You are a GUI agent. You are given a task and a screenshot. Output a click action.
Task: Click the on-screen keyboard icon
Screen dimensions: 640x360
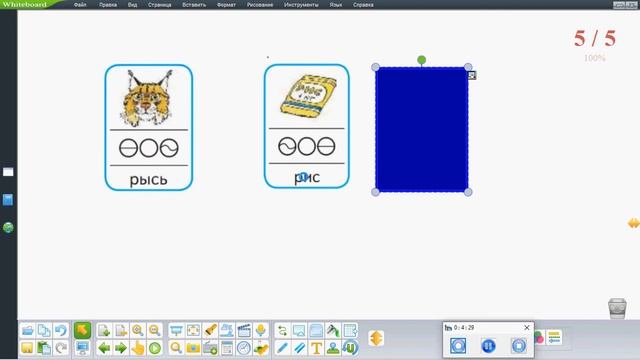210,348
